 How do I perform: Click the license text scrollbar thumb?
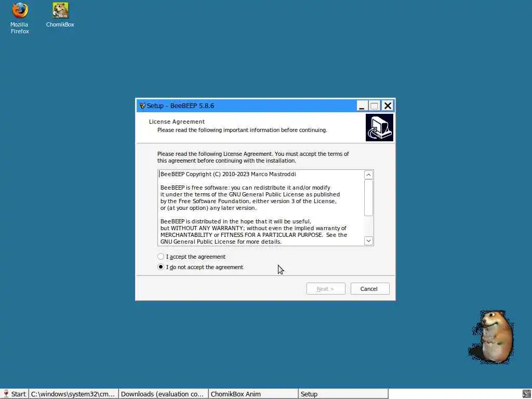pos(368,197)
